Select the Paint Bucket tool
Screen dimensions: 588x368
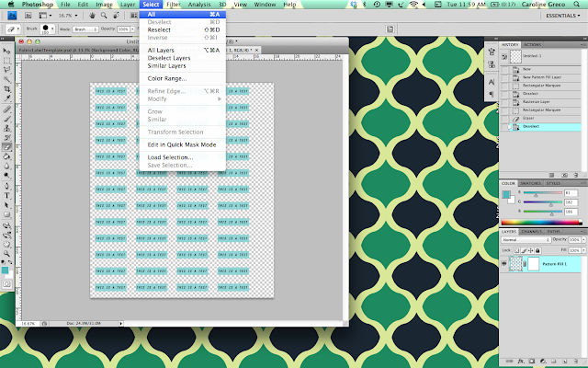pos(6,156)
